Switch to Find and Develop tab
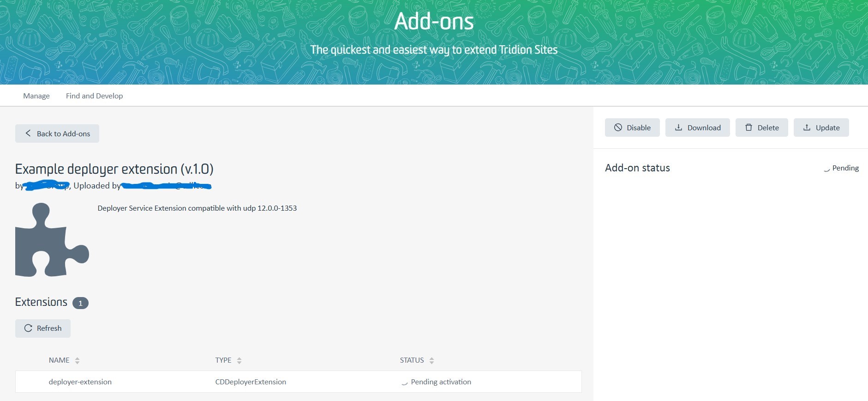This screenshot has height=401, width=868. click(x=94, y=96)
